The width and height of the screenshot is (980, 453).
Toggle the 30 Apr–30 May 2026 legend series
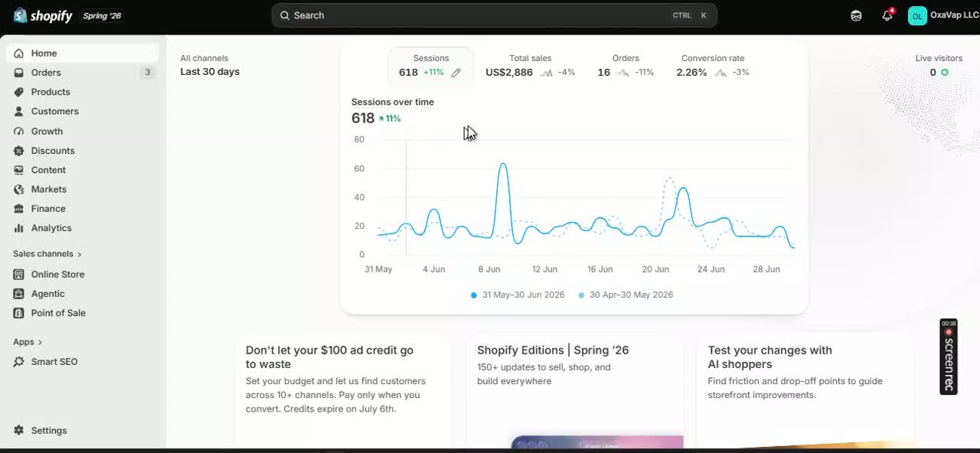click(626, 295)
